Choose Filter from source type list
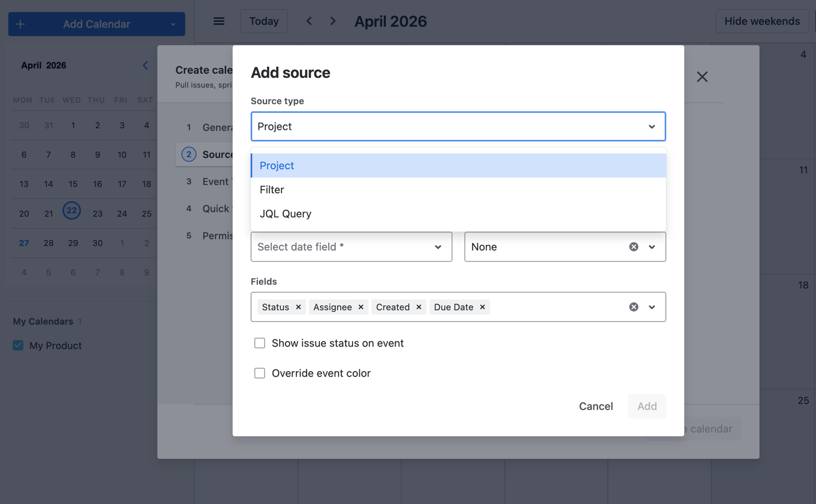The image size is (816, 504). [272, 190]
